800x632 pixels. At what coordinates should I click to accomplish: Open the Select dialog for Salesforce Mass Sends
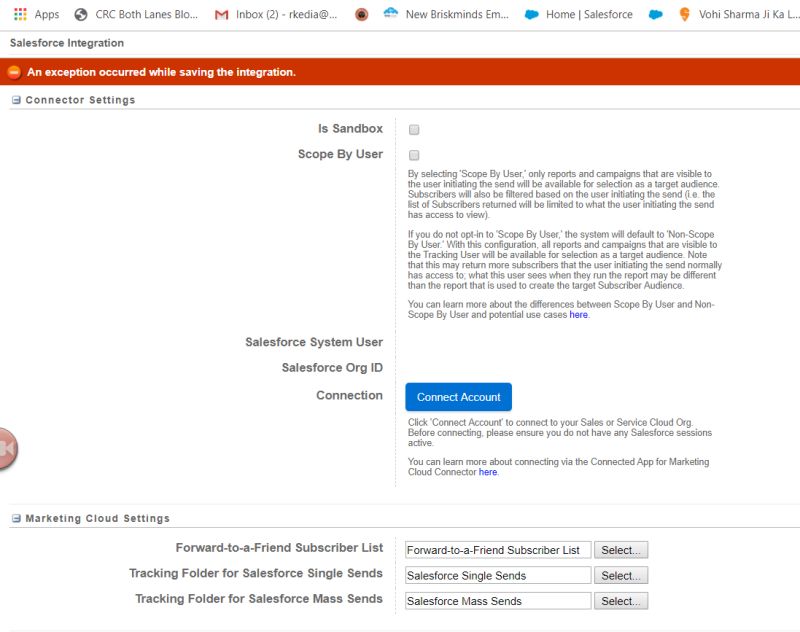coord(623,601)
